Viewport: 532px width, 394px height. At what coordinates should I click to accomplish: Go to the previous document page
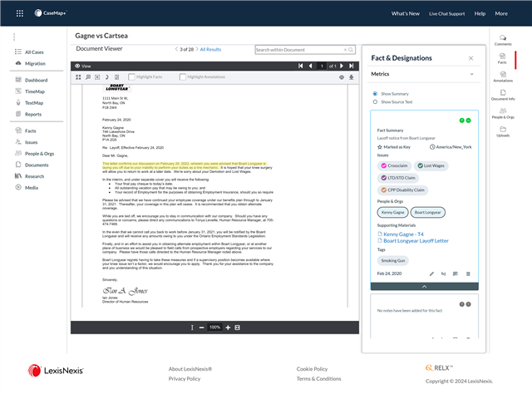point(310,66)
